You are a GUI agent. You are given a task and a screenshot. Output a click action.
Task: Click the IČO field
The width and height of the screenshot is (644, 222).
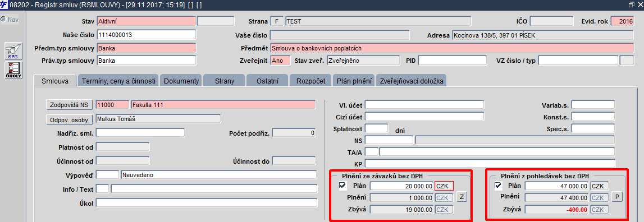(551, 21)
